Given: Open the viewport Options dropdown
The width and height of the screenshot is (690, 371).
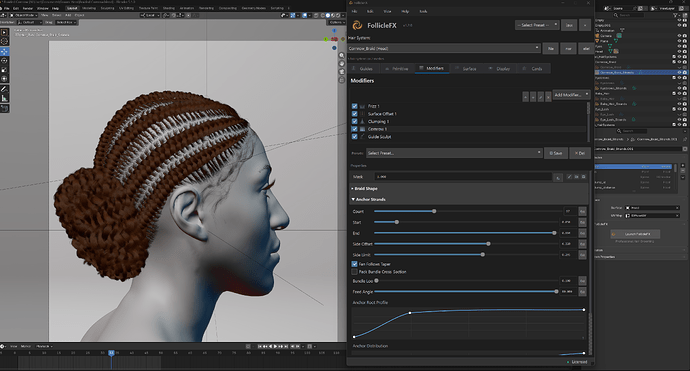Looking at the screenshot, I should pyautogui.click(x=336, y=22).
